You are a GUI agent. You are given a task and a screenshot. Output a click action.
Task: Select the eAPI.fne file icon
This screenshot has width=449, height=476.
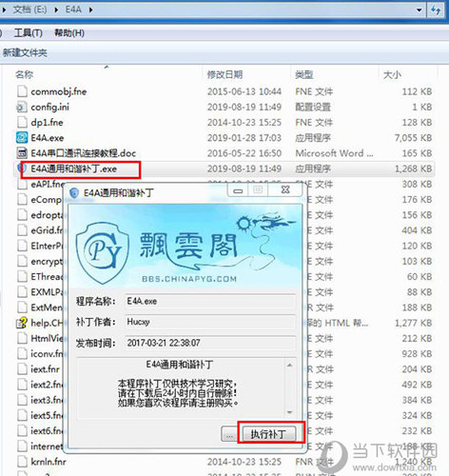coord(22,185)
